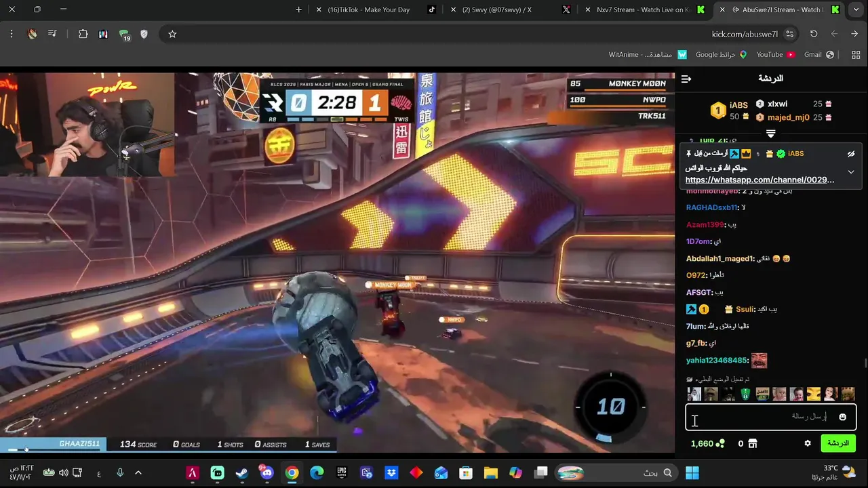Open the Gmail bookmark
Viewport: 868px width, 488px height.
[x=819, y=55]
